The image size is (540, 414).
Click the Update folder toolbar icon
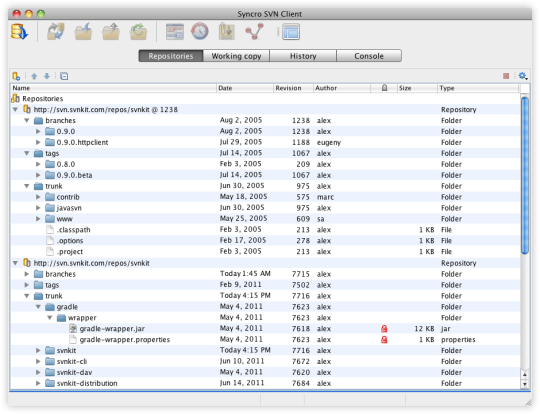click(x=83, y=32)
